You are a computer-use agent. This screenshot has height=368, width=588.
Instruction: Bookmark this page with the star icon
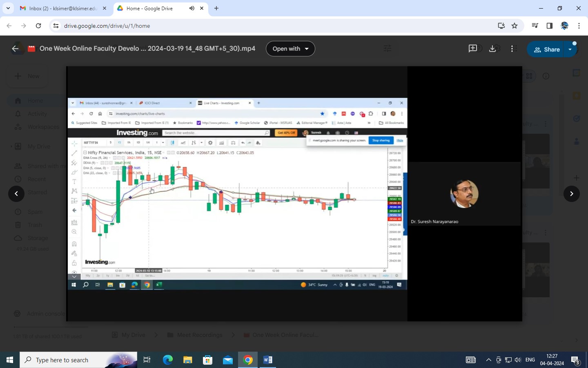point(514,26)
